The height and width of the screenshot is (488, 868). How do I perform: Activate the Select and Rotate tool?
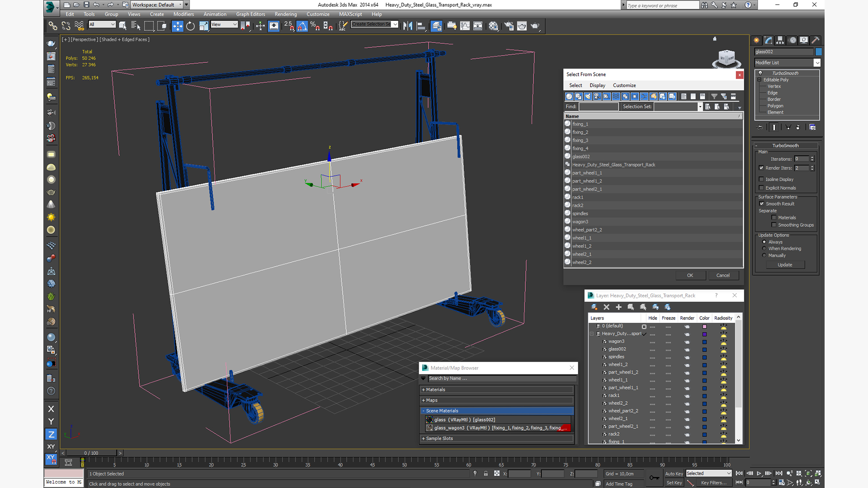pyautogui.click(x=190, y=26)
